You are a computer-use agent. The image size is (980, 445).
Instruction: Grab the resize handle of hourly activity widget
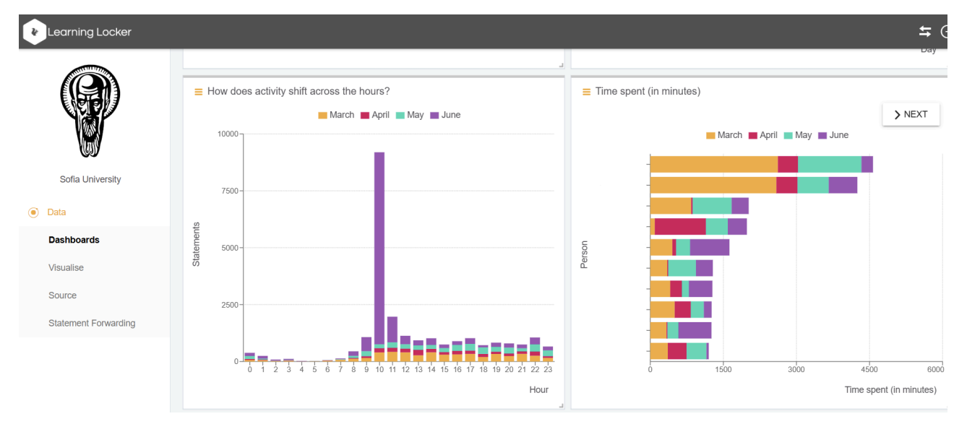[x=561, y=406]
